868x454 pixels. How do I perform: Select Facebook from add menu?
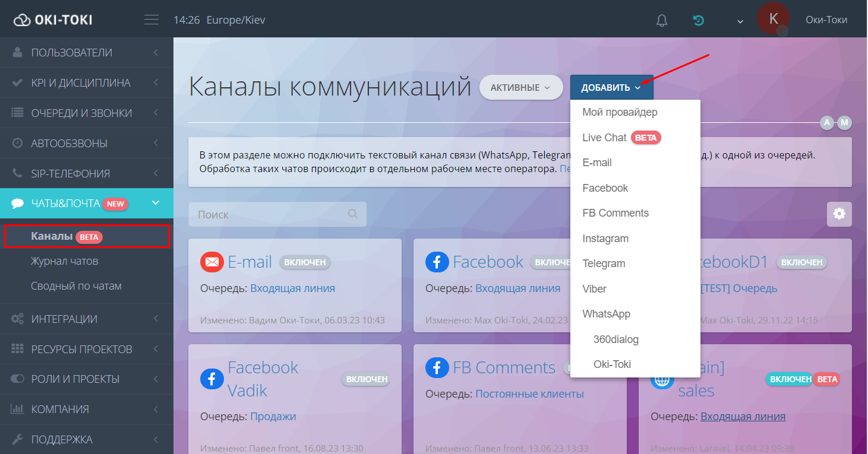tap(635, 188)
